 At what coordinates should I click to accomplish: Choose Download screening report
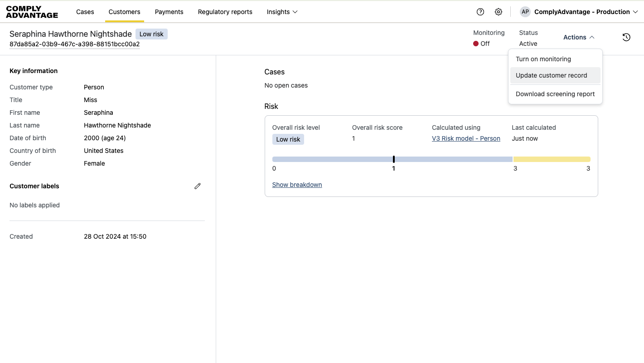pos(555,94)
